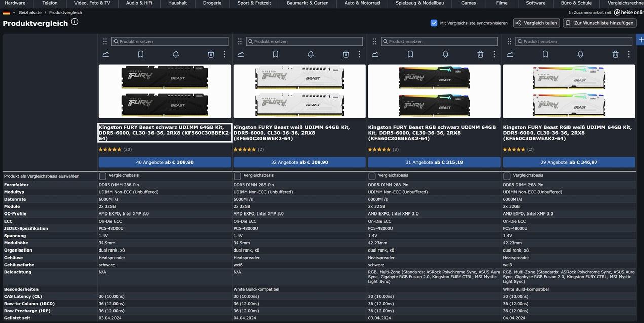Screen dimensions: 644x323
Task: Trash the FURY Beast RGB weiß column
Action: coord(615,54)
